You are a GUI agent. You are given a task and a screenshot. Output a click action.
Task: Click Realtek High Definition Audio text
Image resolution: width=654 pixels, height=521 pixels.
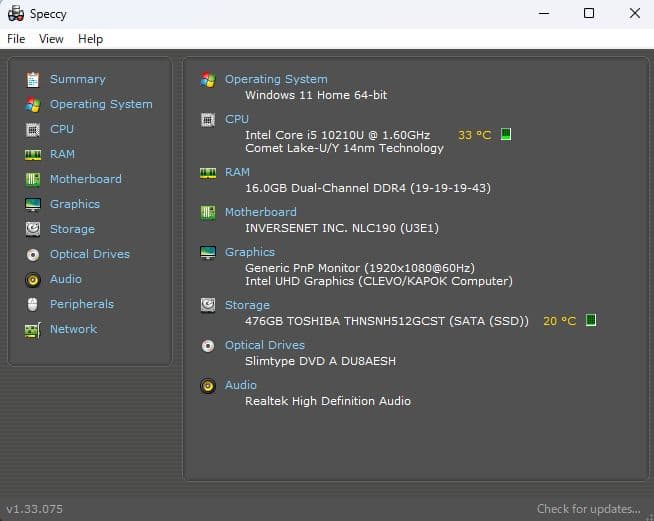click(328, 401)
